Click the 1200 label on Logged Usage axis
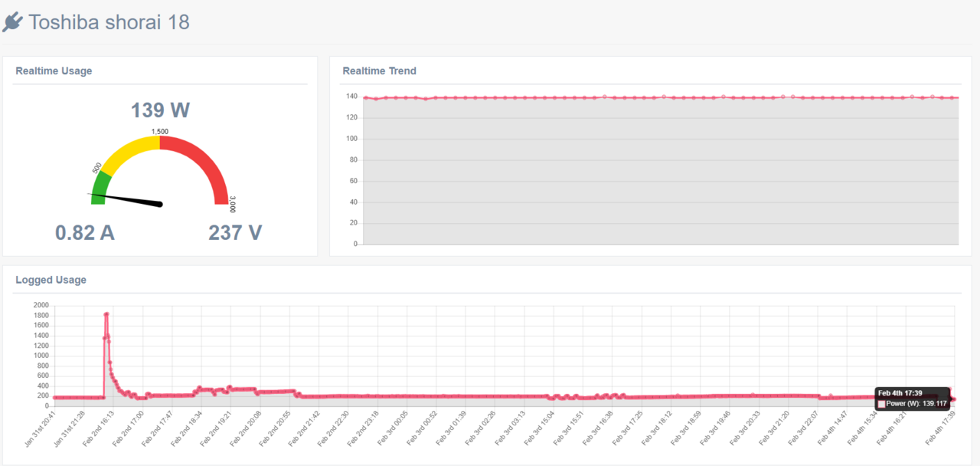The height and width of the screenshot is (466, 980). point(41,346)
